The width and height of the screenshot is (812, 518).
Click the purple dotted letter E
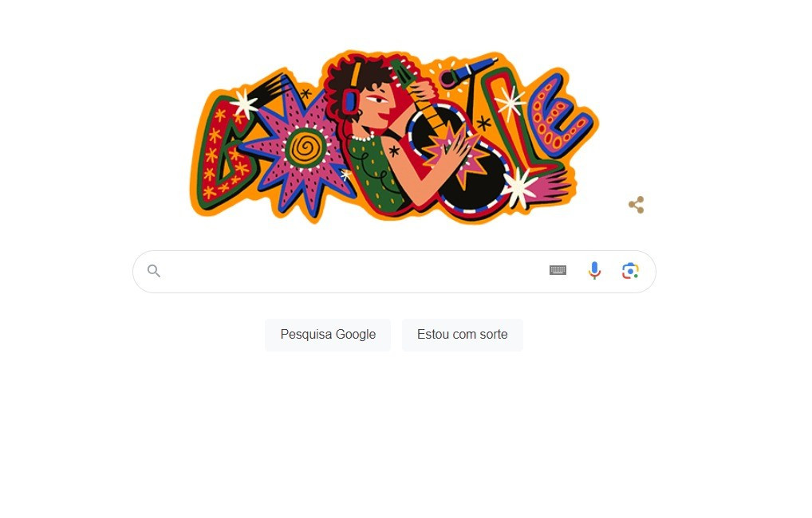click(557, 118)
